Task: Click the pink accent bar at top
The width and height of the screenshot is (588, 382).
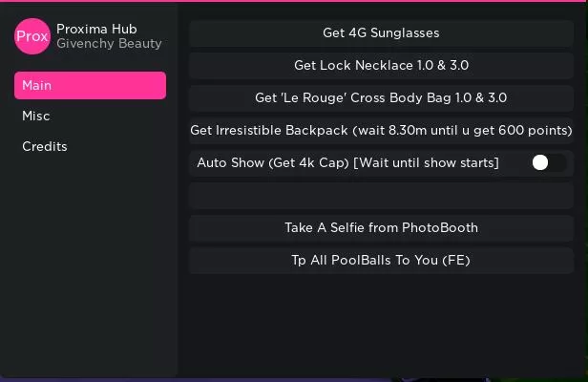Action: coord(294,1)
